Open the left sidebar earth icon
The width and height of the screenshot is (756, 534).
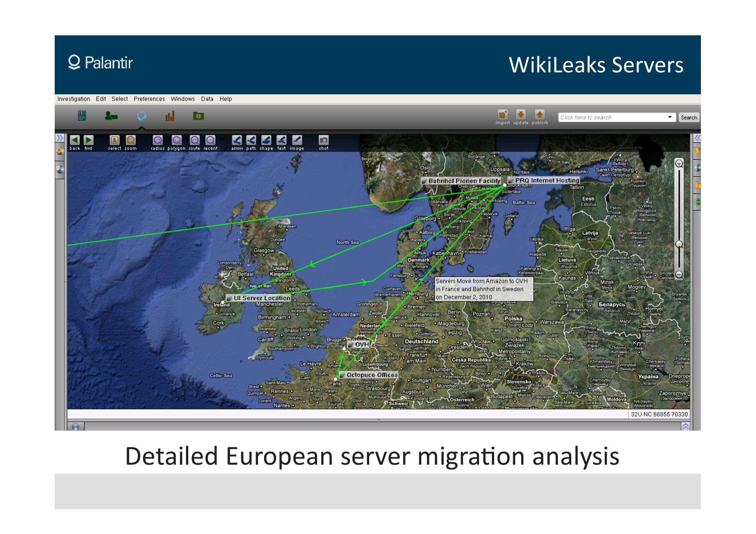(x=60, y=170)
